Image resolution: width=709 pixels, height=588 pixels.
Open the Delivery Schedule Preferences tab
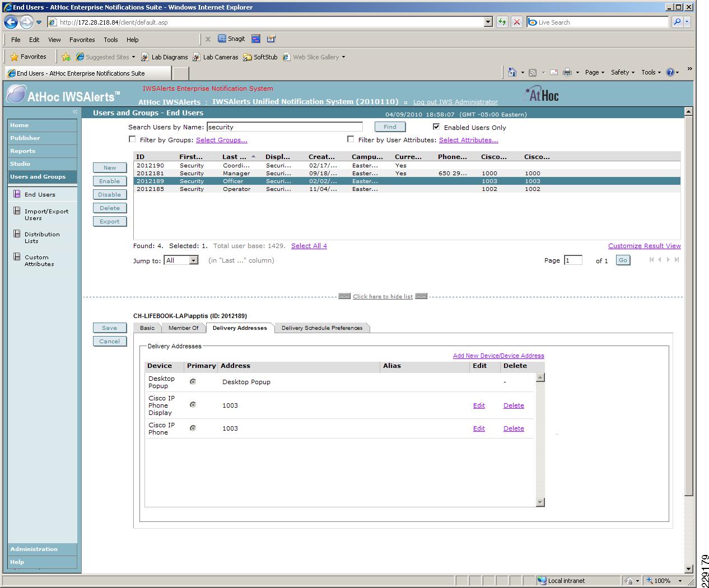tap(322, 328)
